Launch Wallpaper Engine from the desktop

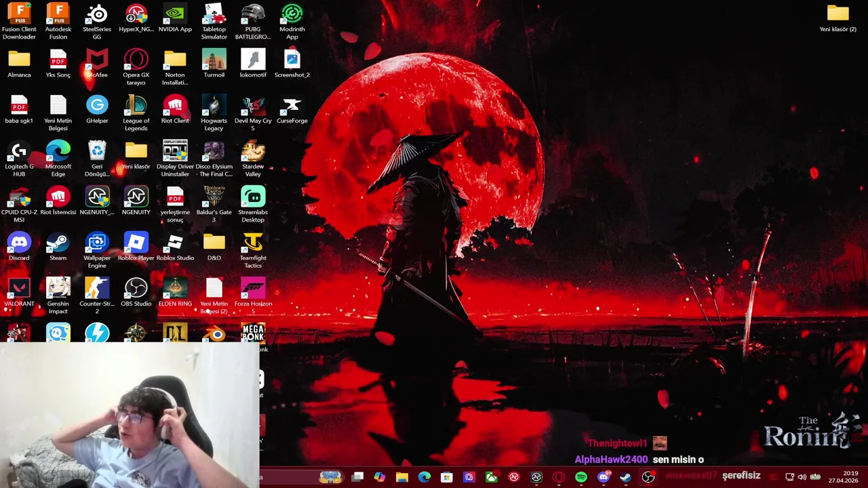click(97, 250)
